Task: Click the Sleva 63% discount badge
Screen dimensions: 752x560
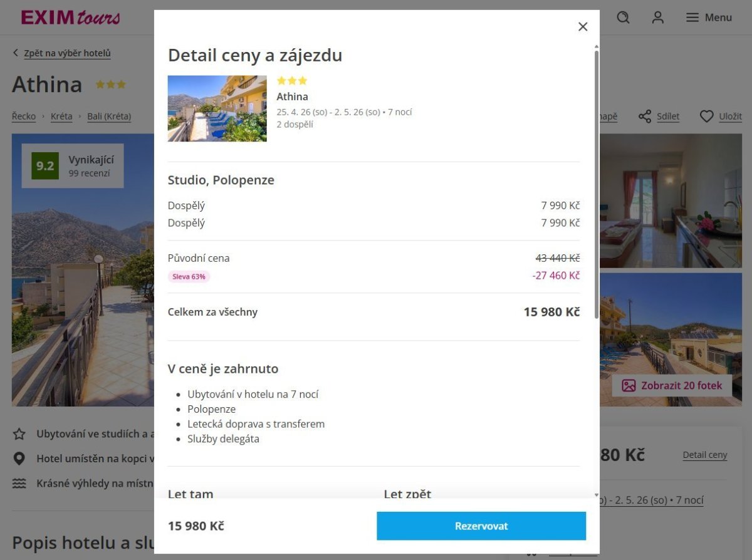Action: pos(189,276)
